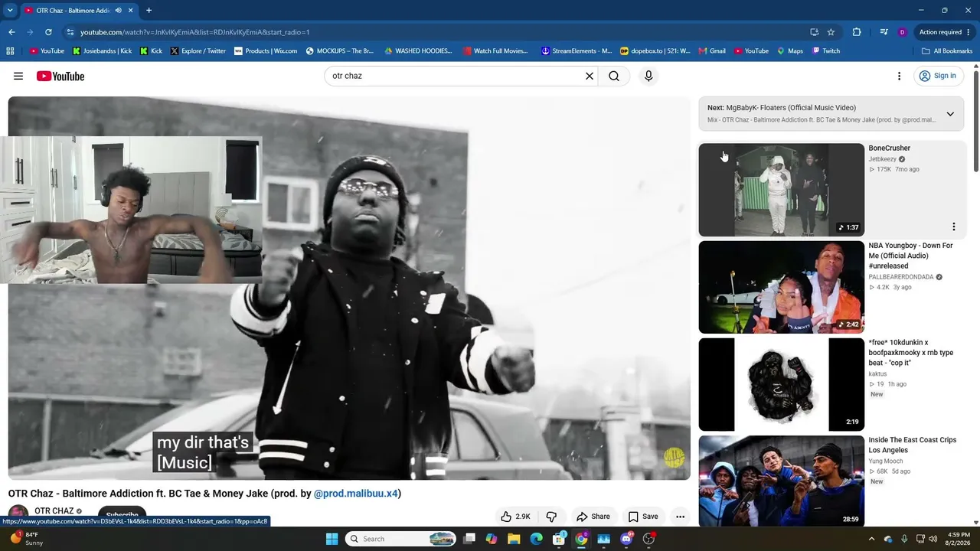
Task: Open Microsoft Edge from the taskbar
Action: coord(536,539)
